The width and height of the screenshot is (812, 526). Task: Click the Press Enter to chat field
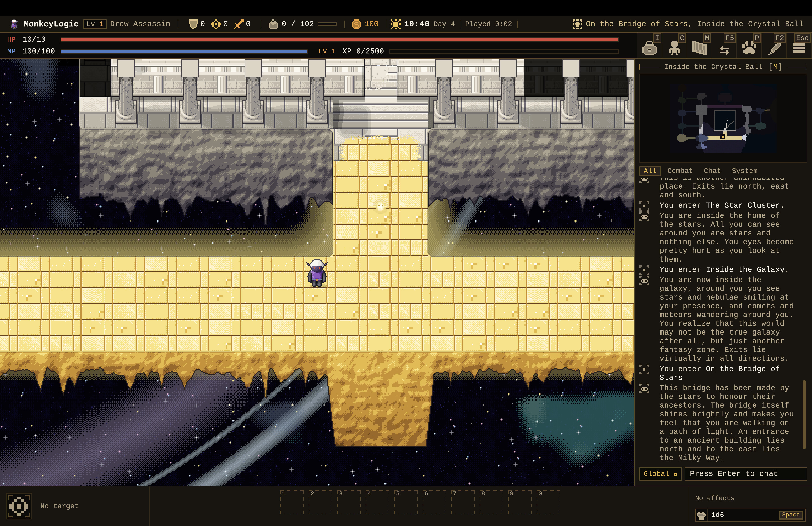point(746,474)
